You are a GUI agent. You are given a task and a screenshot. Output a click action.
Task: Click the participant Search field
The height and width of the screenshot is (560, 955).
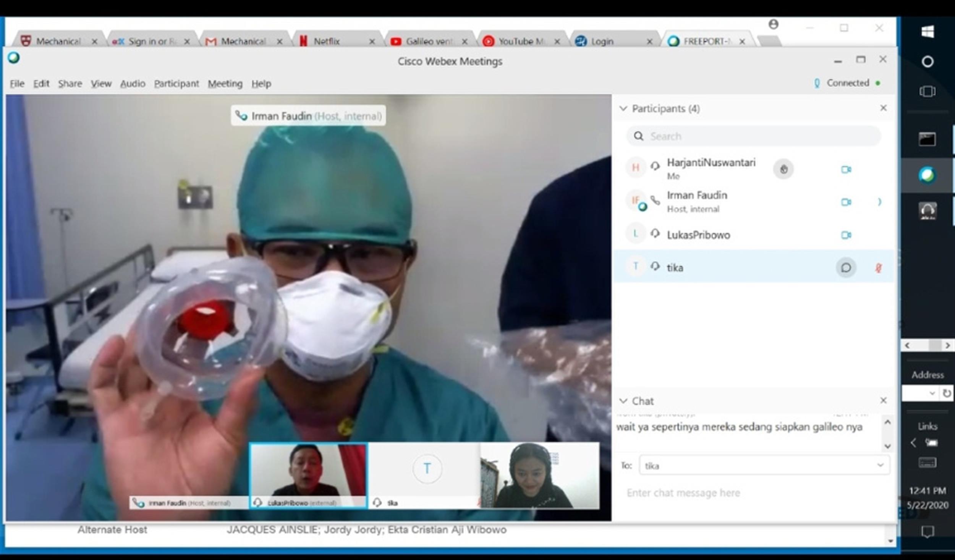point(753,136)
